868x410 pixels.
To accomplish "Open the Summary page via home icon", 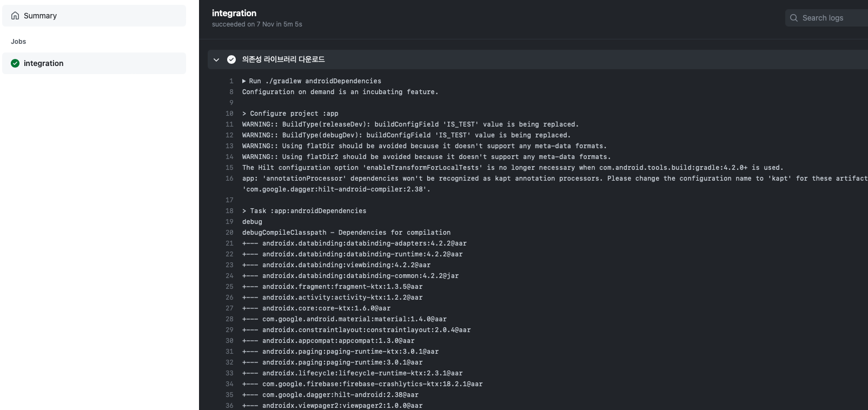I will click(x=15, y=16).
